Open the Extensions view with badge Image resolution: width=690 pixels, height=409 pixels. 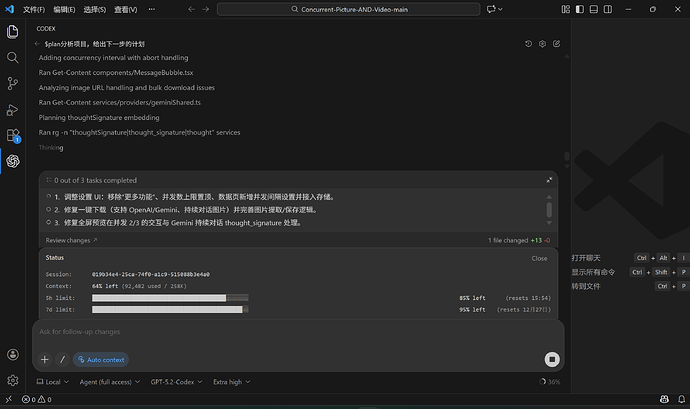13,135
